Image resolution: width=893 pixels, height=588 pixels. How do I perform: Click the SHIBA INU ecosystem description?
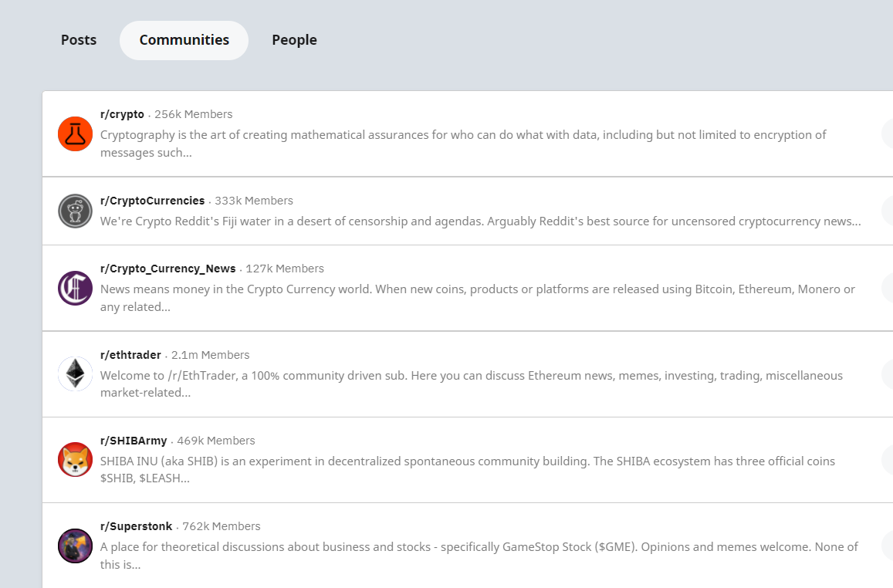coord(468,470)
